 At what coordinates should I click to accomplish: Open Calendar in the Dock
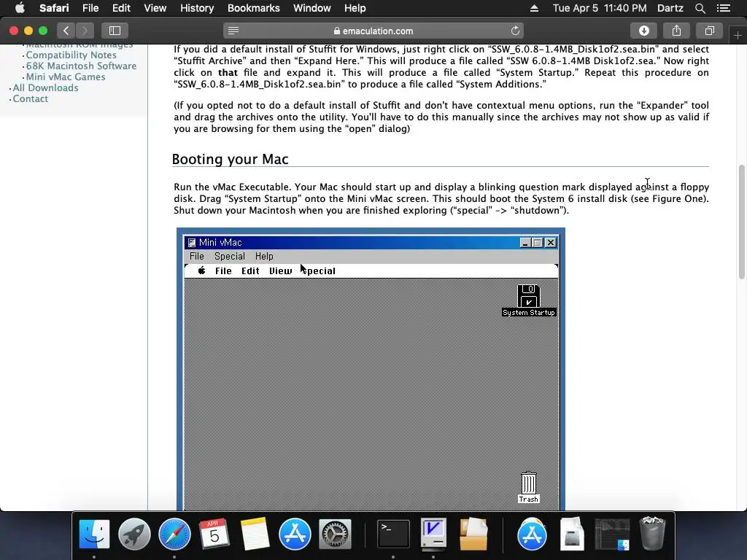[x=214, y=534]
